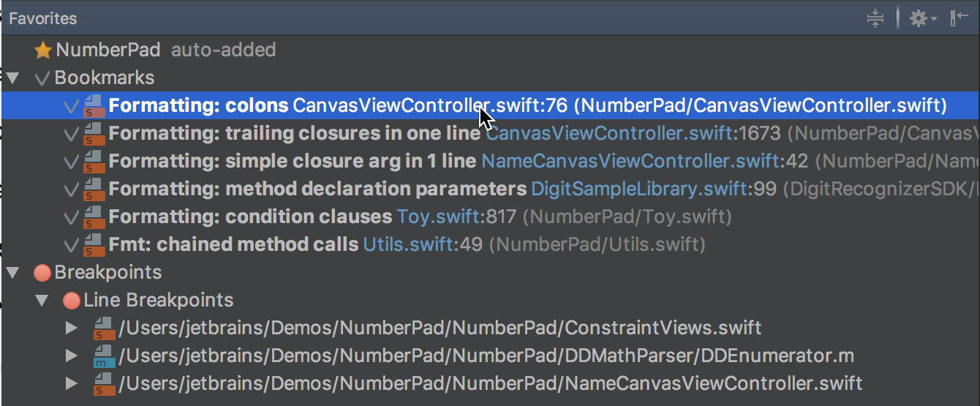The width and height of the screenshot is (980, 406).
Task: Hide the Favorites tool window
Action: (959, 19)
